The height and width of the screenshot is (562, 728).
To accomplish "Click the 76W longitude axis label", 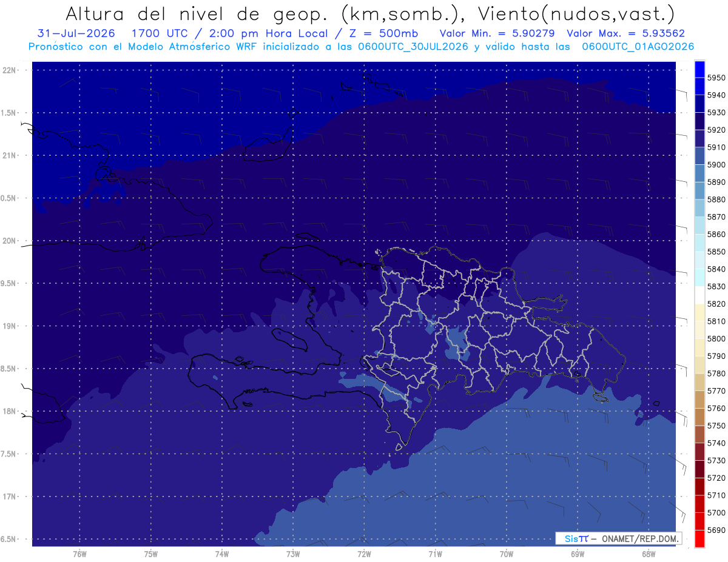I will coord(79,554).
